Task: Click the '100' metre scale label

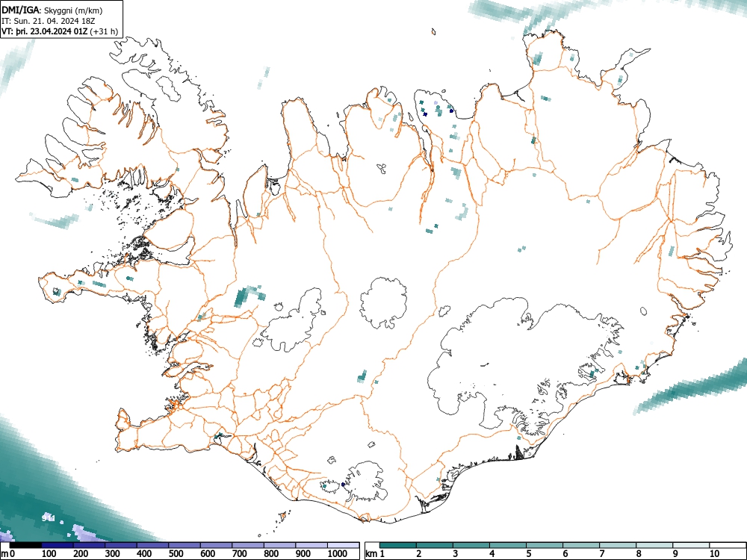Action: (49, 554)
